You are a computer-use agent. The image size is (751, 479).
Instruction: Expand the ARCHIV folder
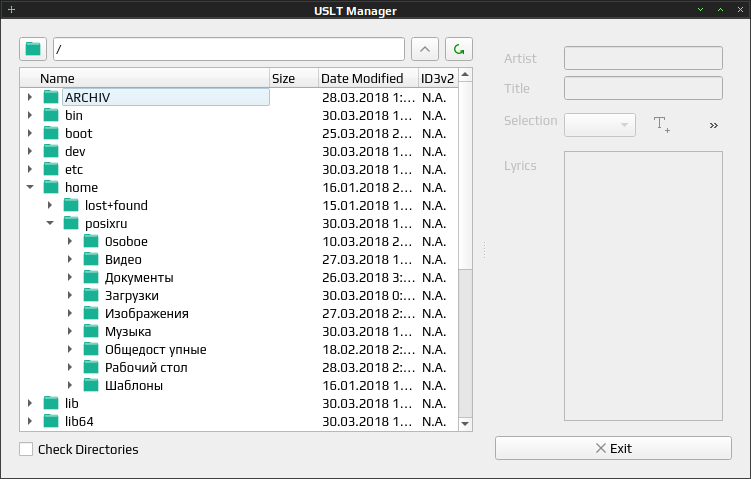click(30, 97)
